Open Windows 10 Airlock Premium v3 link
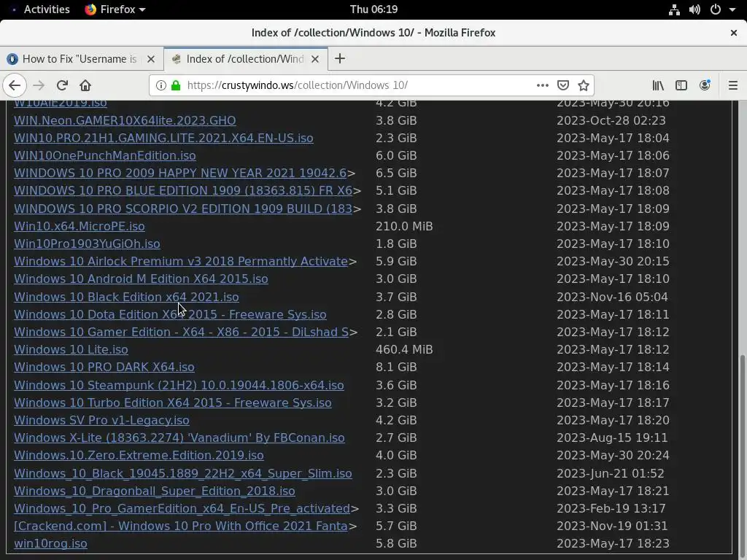The width and height of the screenshot is (747, 560). (x=181, y=262)
